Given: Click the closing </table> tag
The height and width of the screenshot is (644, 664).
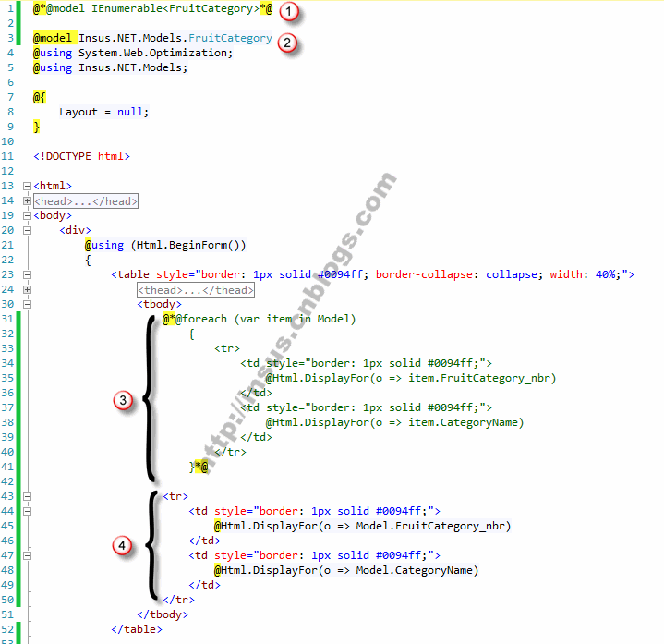Looking at the screenshot, I should pos(137,629).
